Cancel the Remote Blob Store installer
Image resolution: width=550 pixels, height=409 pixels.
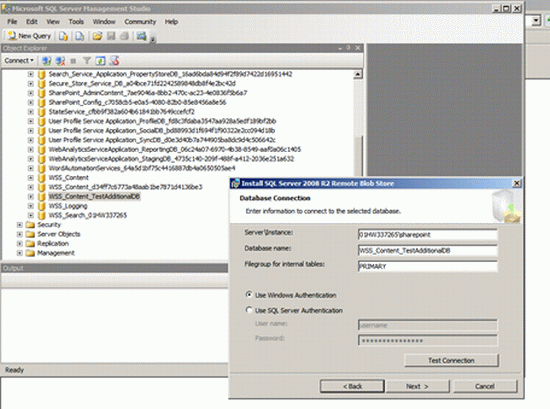(485, 386)
